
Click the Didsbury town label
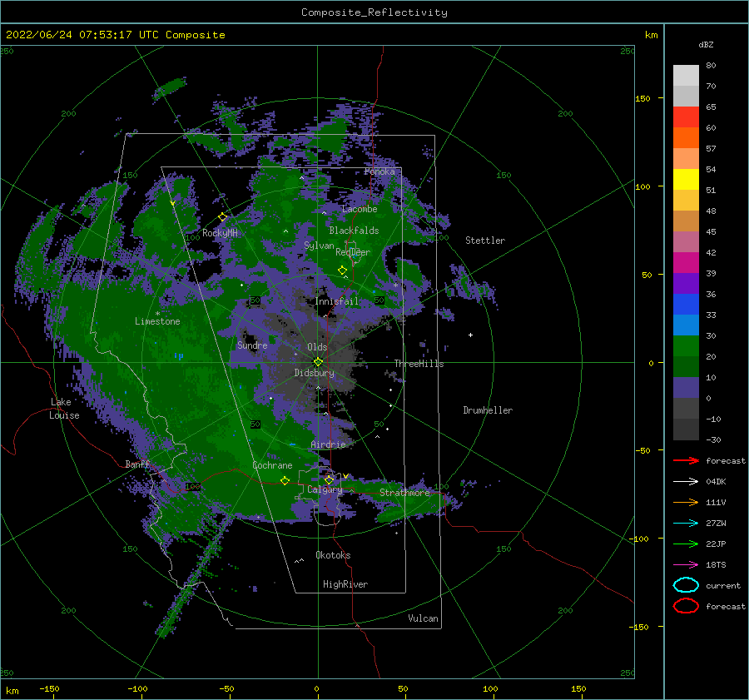314,373
